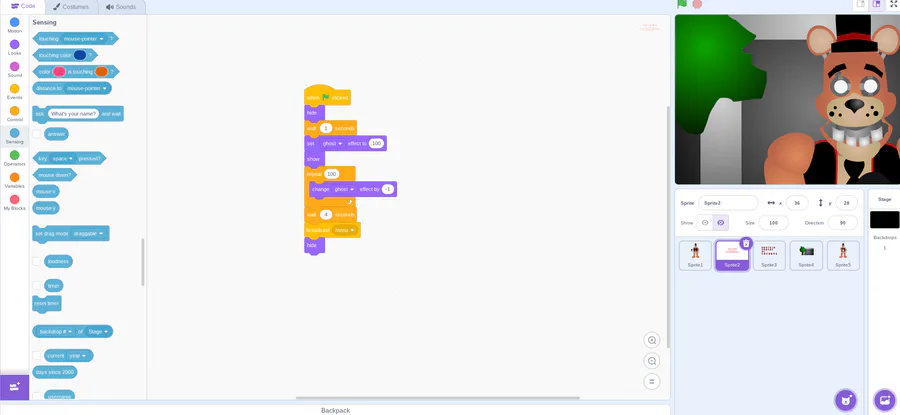Click the Choose a Backdrop button
The height and width of the screenshot is (415, 900).
[x=884, y=400]
